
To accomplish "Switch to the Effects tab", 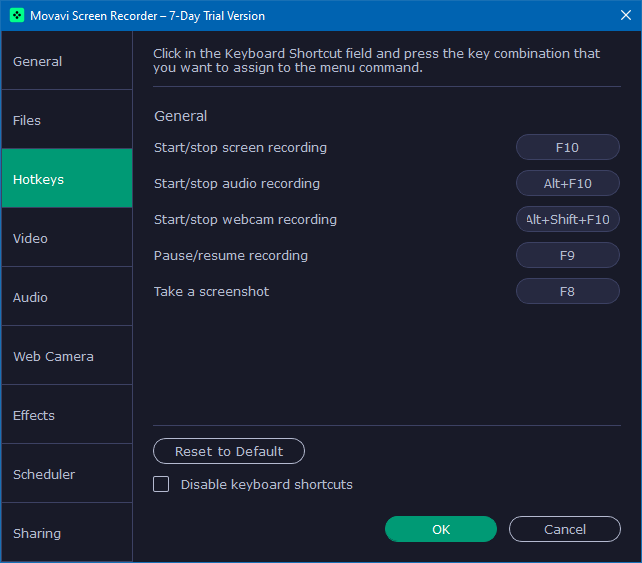I will 67,415.
